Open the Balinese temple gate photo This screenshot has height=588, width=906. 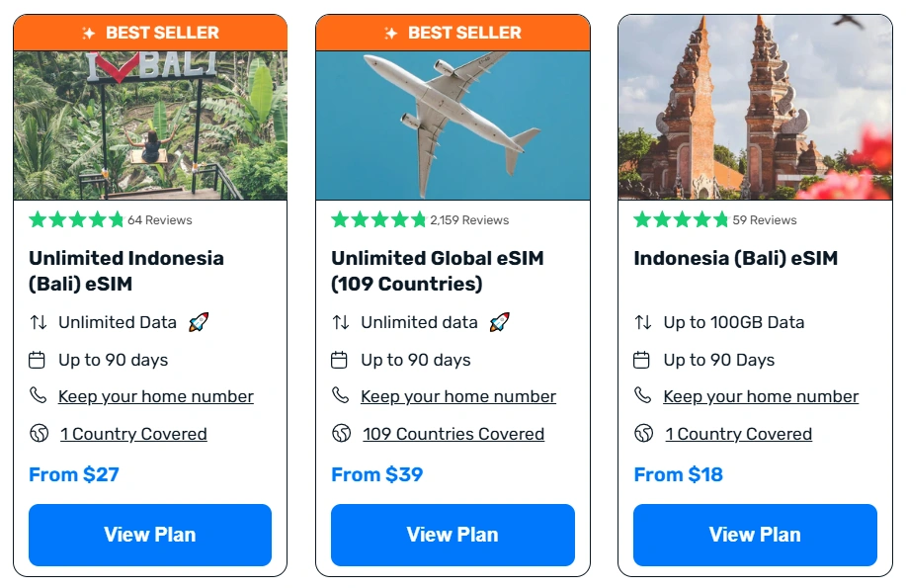tap(755, 107)
